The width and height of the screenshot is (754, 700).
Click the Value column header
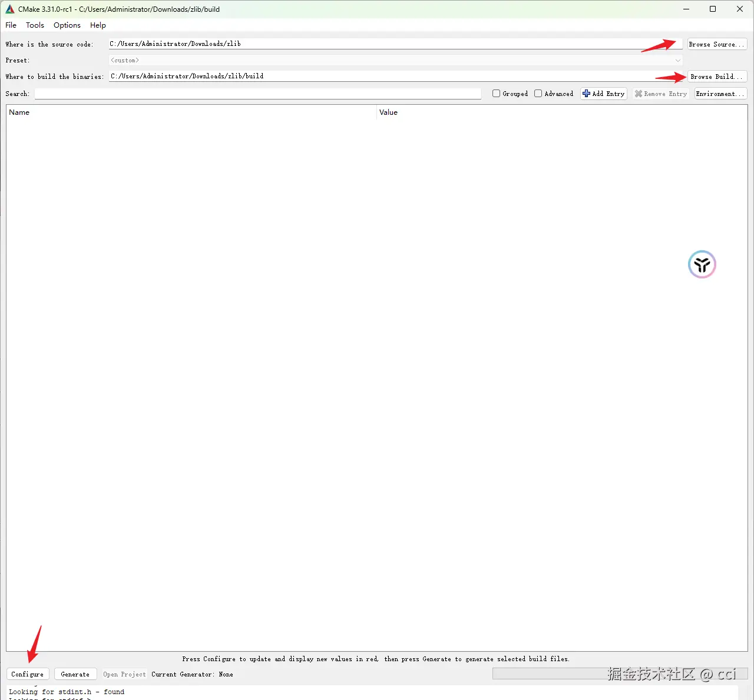click(562, 112)
